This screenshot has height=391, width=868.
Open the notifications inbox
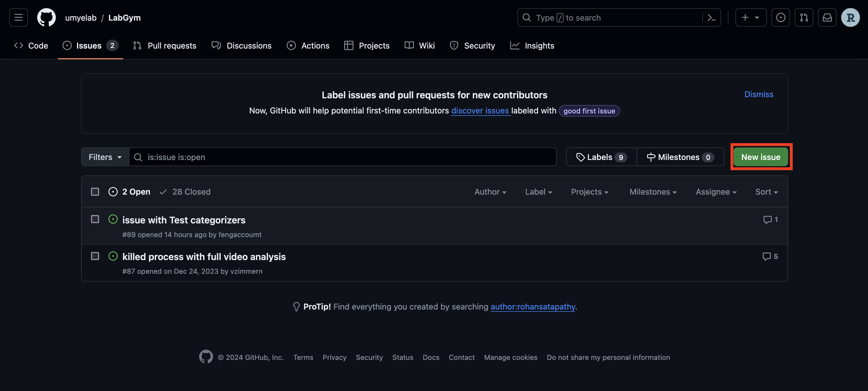pos(827,17)
